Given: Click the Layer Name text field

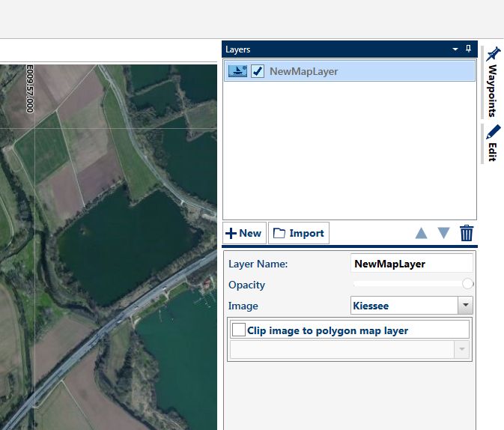Looking at the screenshot, I should point(411,264).
